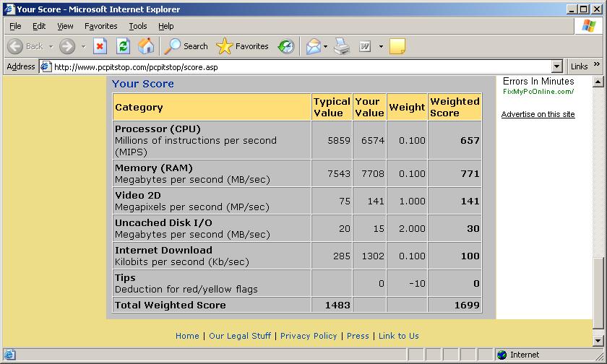The height and width of the screenshot is (364, 607).
Task: Expand the address bar dropdown arrow
Action: click(556, 66)
